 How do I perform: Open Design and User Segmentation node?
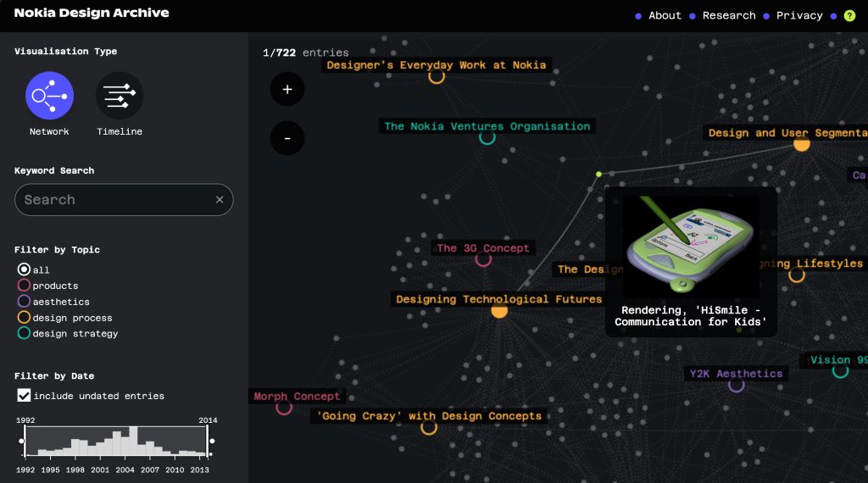(x=786, y=133)
